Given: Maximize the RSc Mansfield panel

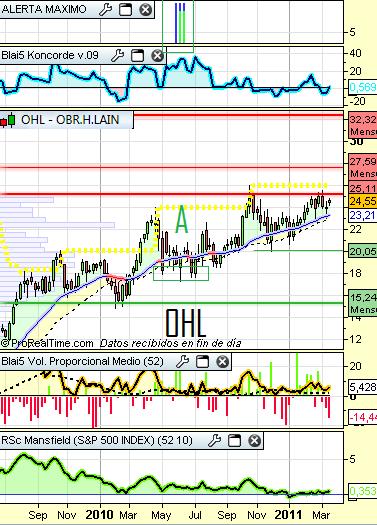Looking at the screenshot, I should pyautogui.click(x=234, y=441).
